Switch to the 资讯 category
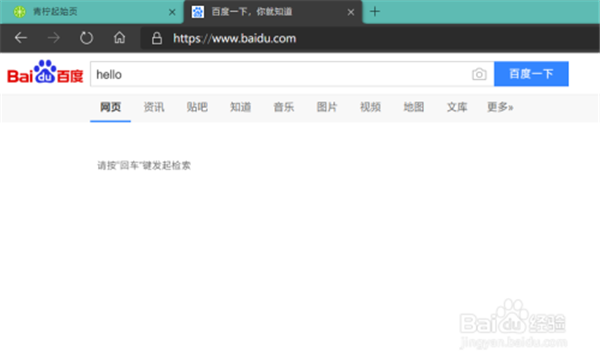The height and width of the screenshot is (363, 600). click(154, 107)
